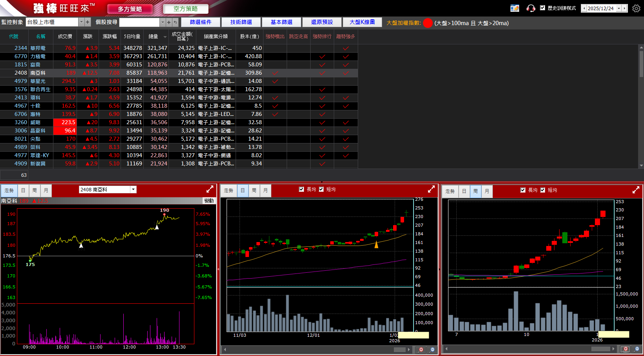Open the layout editor pencil icon
Viewport: 644px width, 356px height.
[515, 8]
